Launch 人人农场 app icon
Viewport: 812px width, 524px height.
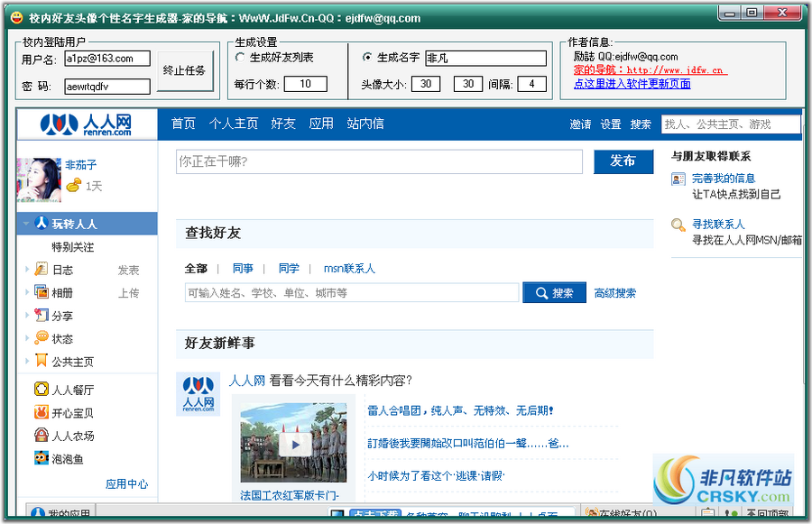tap(42, 435)
